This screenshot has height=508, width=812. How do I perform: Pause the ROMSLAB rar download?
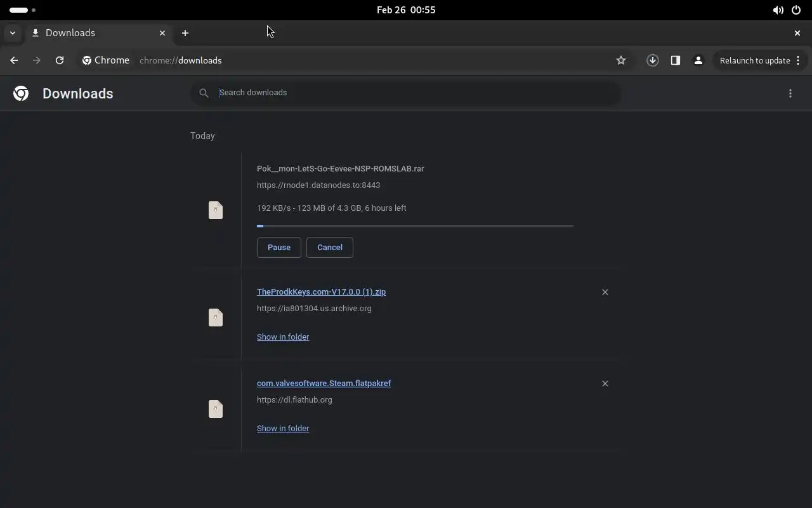pyautogui.click(x=278, y=248)
